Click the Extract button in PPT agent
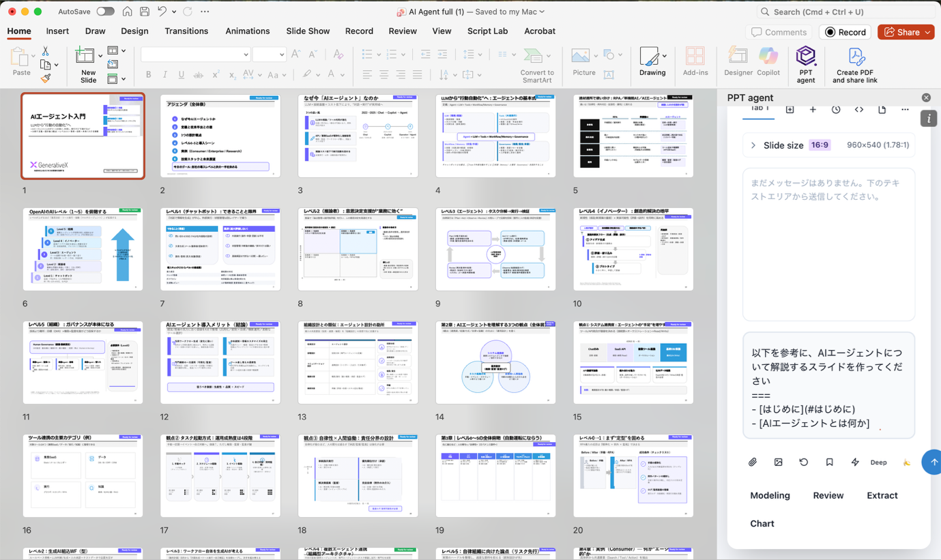 click(882, 495)
